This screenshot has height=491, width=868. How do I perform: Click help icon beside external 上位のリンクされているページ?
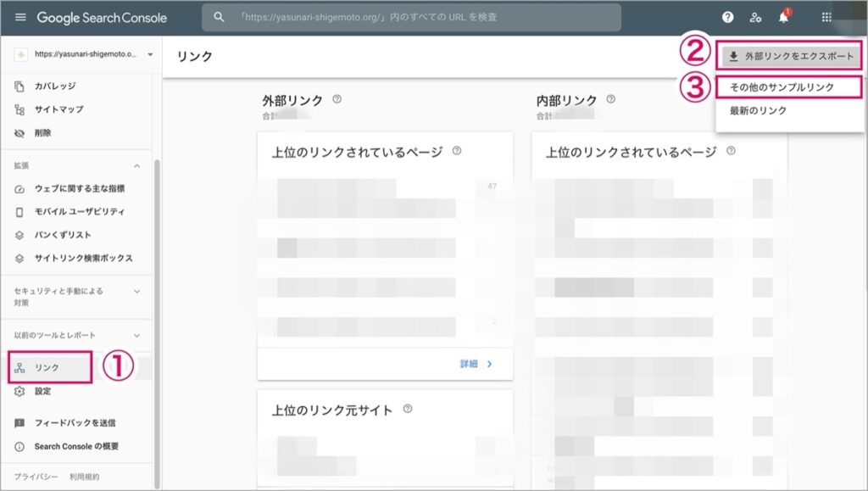point(457,151)
